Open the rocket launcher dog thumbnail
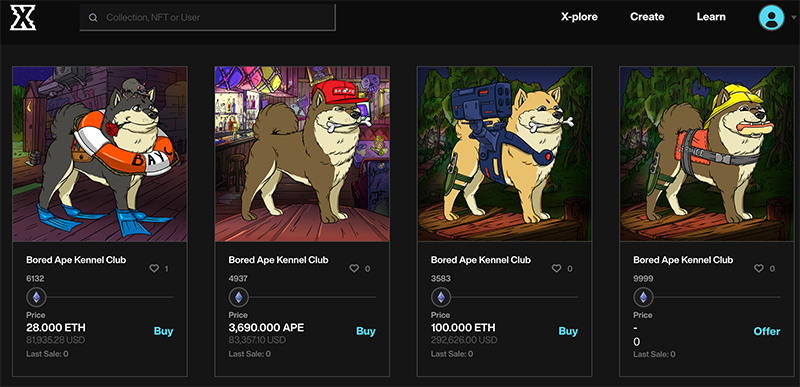 tap(504, 153)
